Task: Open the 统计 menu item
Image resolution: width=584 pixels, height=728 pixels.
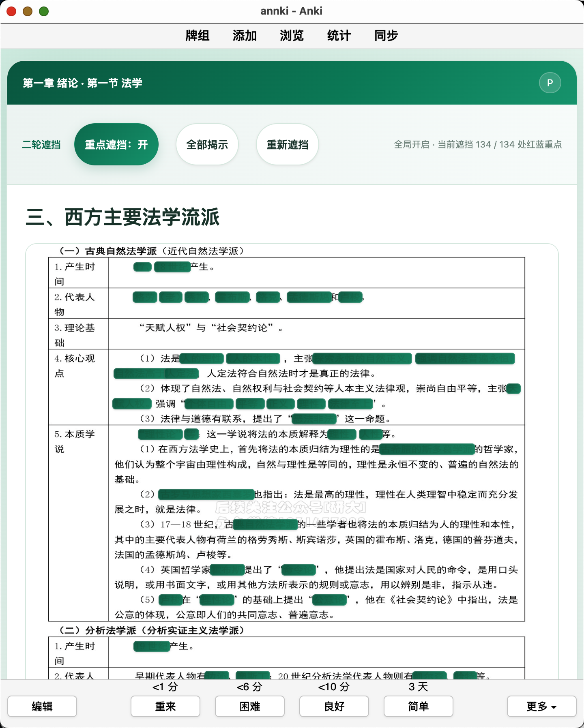Action: 339,36
